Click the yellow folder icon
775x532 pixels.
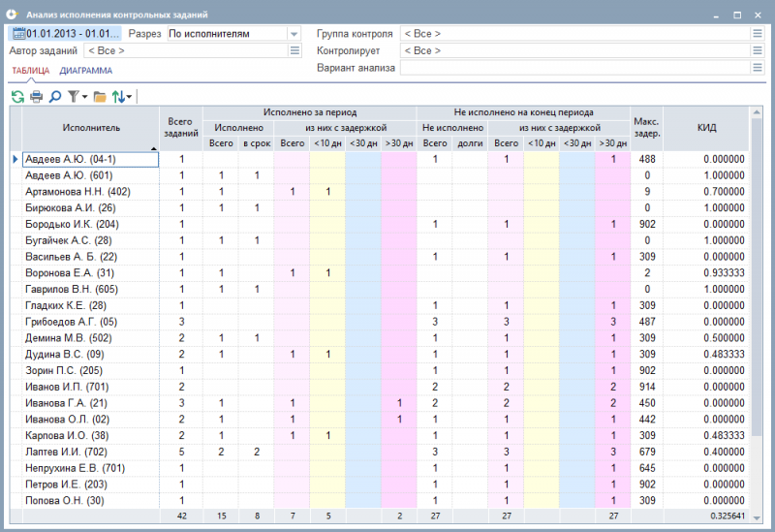[x=100, y=97]
